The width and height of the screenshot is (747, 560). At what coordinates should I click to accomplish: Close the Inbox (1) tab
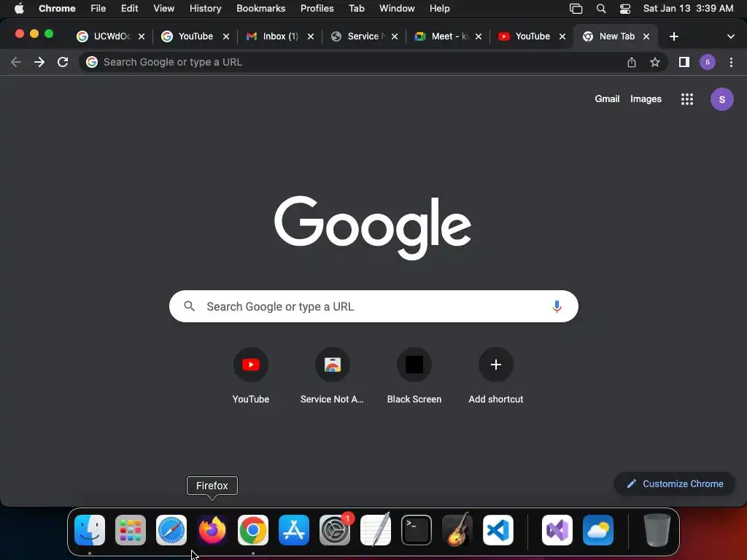(x=311, y=36)
